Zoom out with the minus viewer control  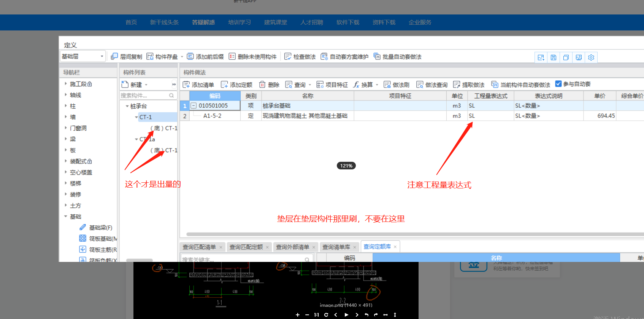(x=307, y=315)
